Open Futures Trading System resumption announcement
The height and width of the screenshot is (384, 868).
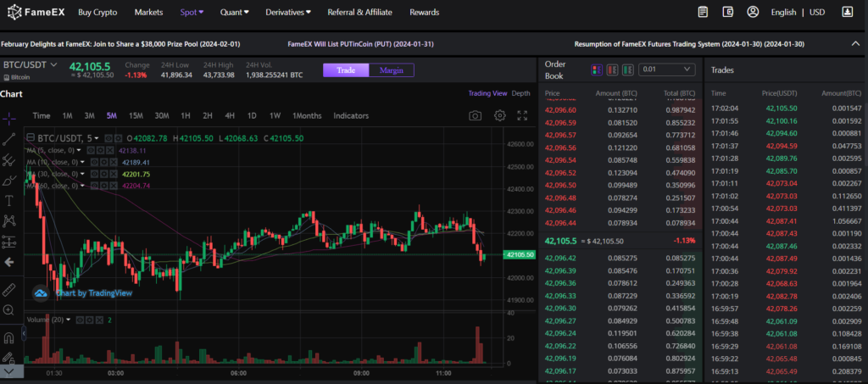[x=689, y=44]
